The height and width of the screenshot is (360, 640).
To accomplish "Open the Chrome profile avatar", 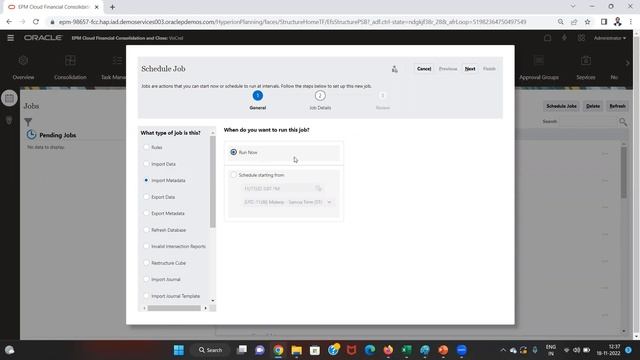I will (617, 22).
